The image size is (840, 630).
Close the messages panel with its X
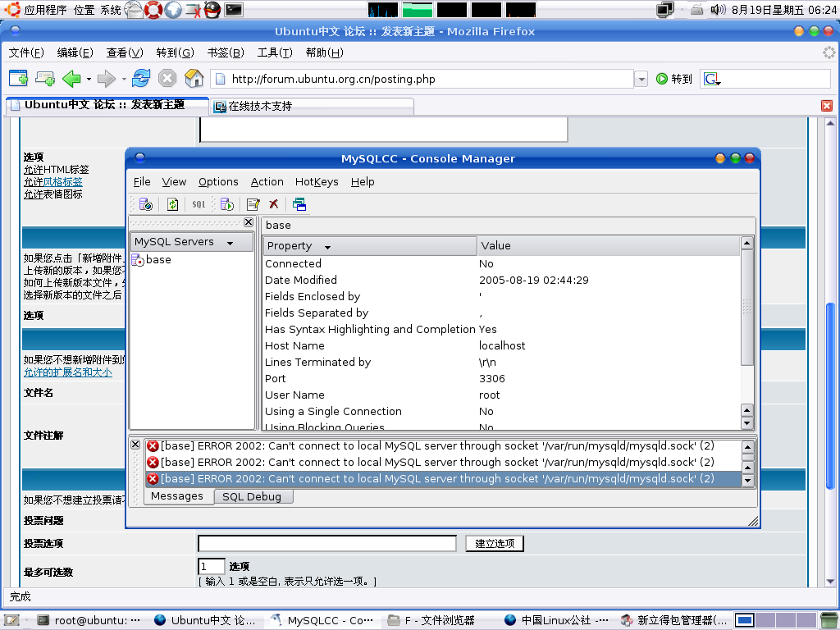point(135,445)
